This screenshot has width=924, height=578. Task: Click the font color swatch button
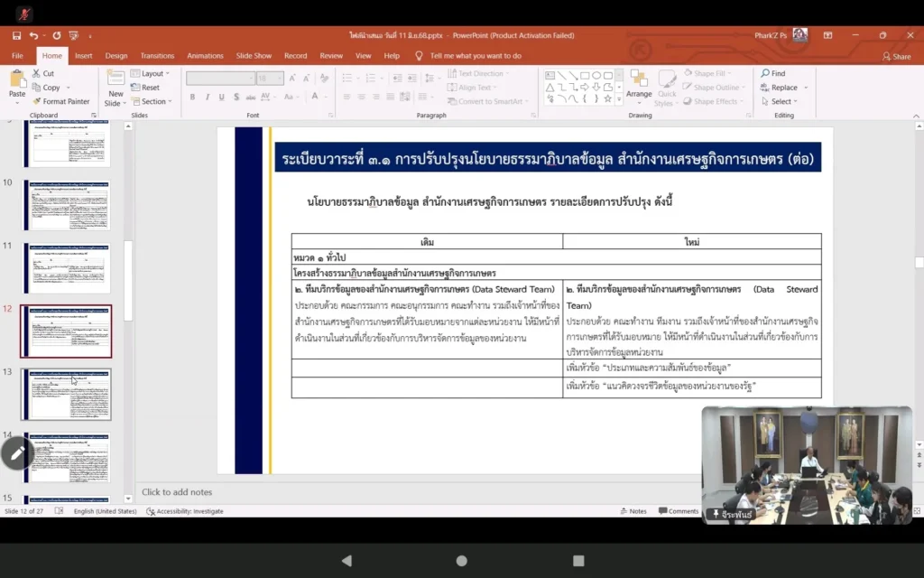coord(315,97)
